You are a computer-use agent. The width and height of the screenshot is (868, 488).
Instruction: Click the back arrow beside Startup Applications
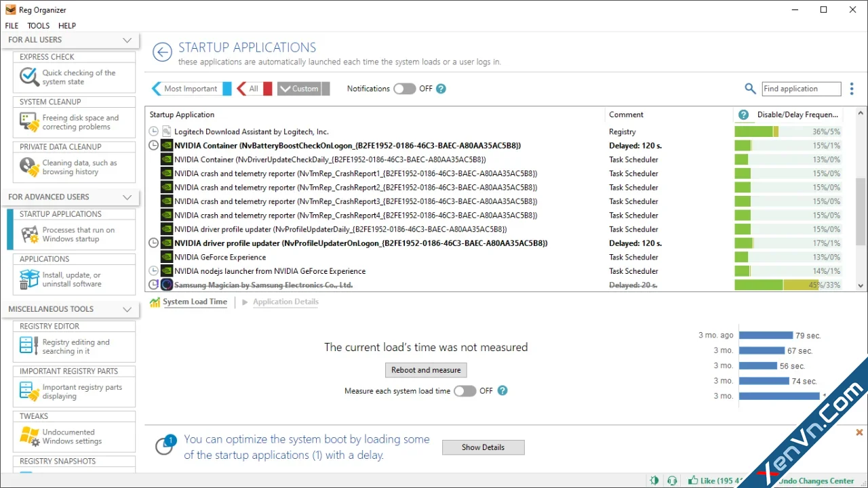[x=162, y=52]
